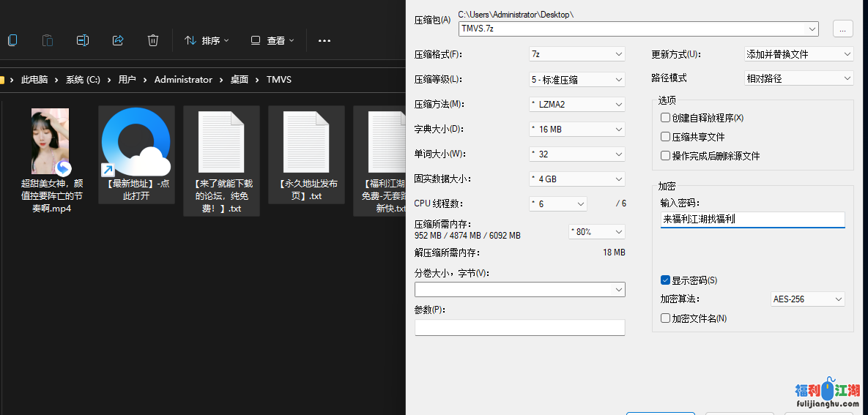
Task: Open the 查看 view menu
Action: pos(272,40)
